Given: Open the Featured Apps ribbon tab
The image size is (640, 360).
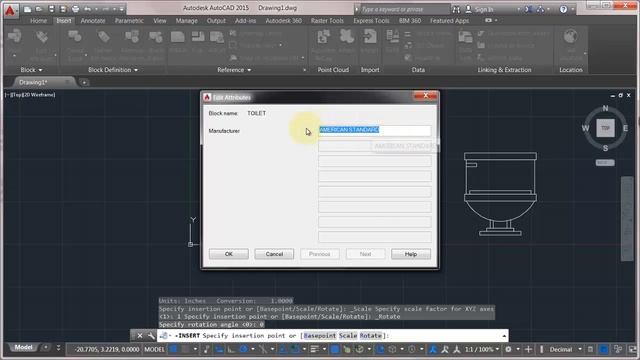Looking at the screenshot, I should (449, 20).
